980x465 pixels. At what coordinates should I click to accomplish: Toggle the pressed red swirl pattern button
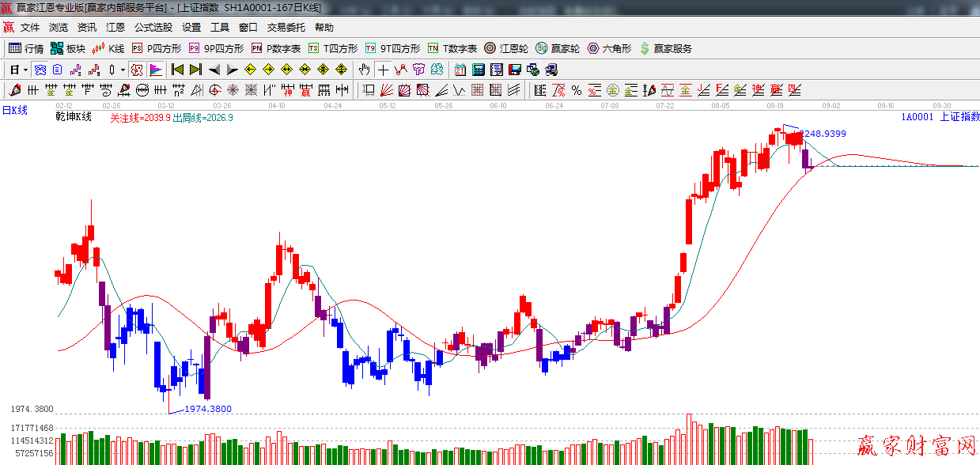[x=137, y=70]
